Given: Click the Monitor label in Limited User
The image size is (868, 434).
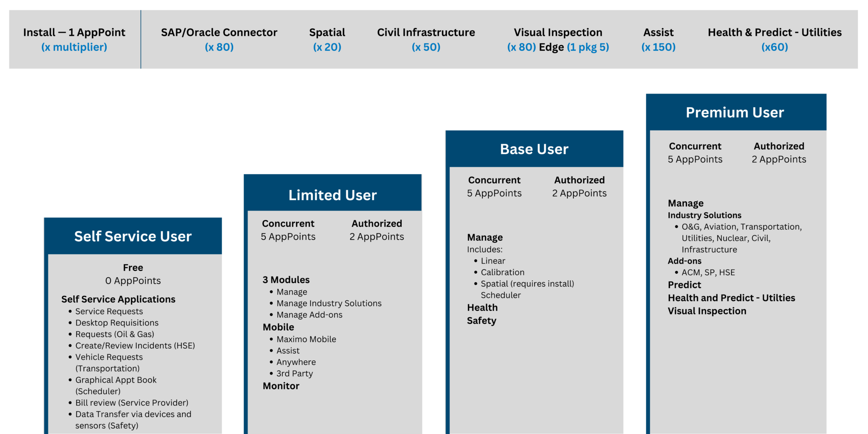Looking at the screenshot, I should pyautogui.click(x=281, y=386).
